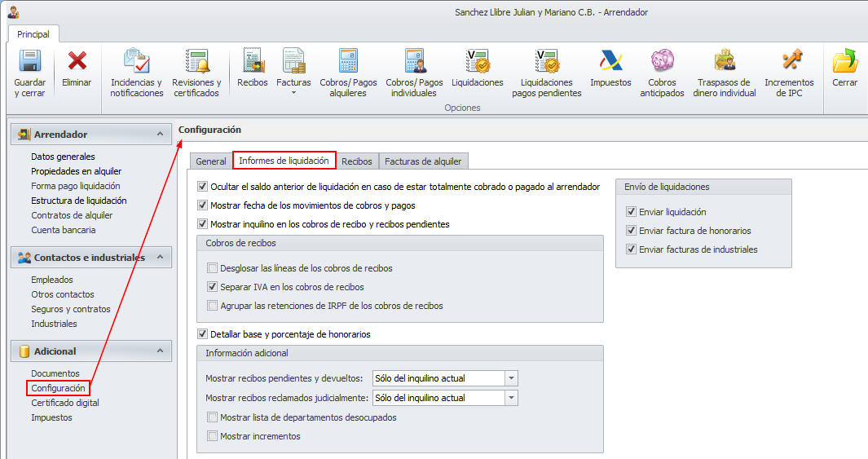Open Industriales in sidebar

[55, 324]
